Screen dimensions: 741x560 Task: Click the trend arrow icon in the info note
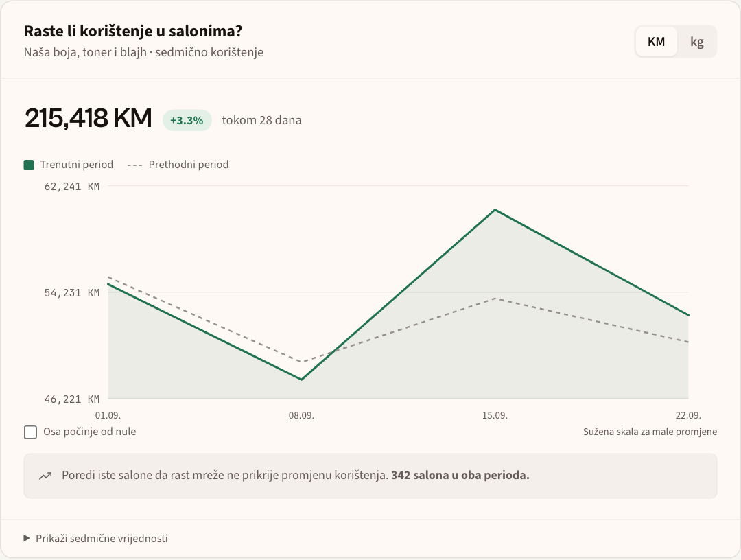(45, 476)
